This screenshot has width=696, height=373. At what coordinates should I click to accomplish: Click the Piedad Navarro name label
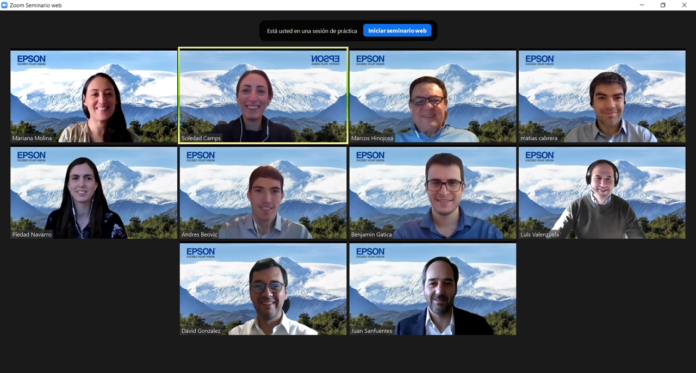(x=32, y=234)
